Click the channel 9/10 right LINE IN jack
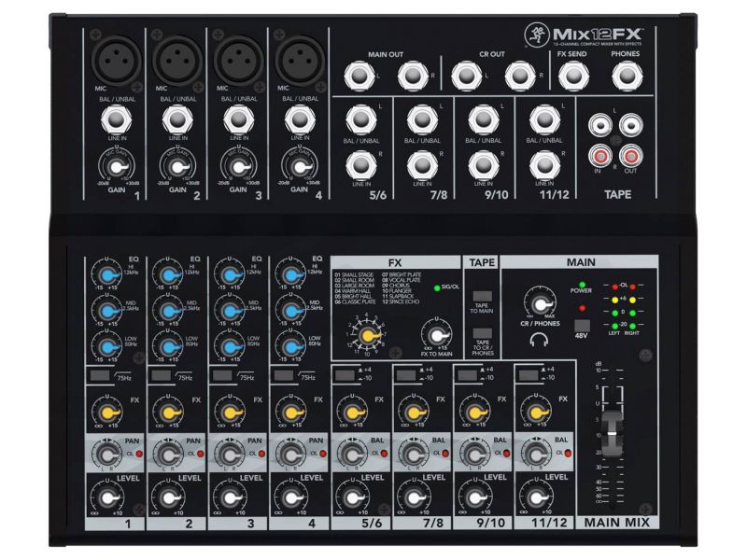The width and height of the screenshot is (747, 560). pyautogui.click(x=483, y=165)
